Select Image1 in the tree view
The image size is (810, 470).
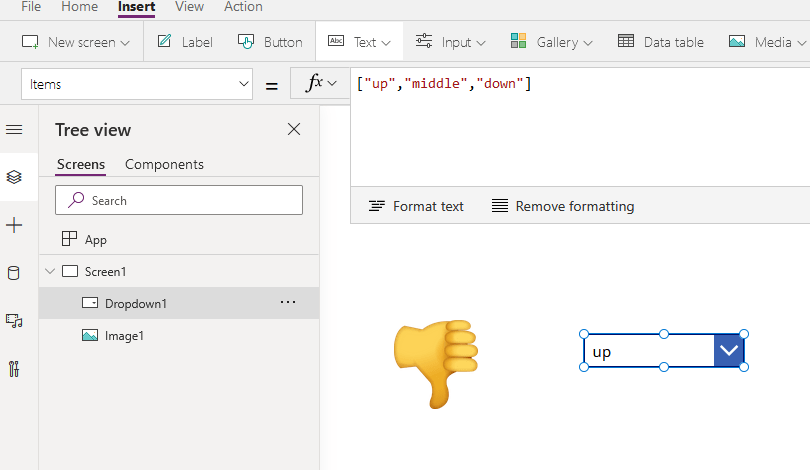pos(124,336)
